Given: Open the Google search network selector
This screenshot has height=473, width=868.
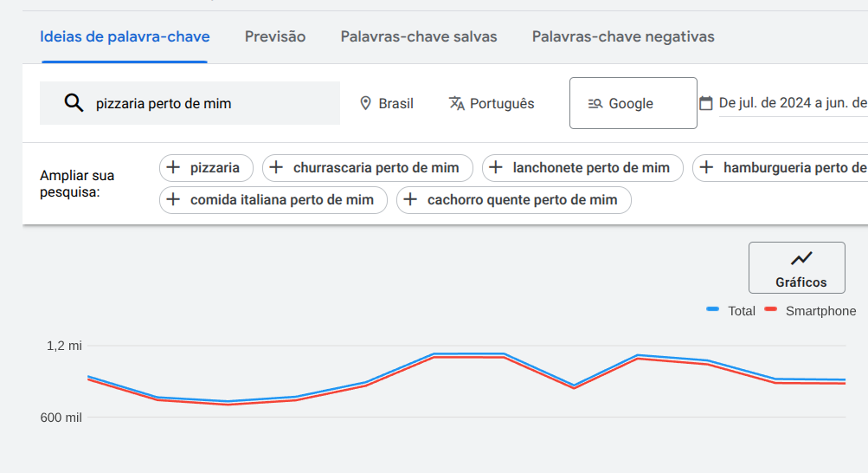Looking at the screenshot, I should click(x=633, y=103).
